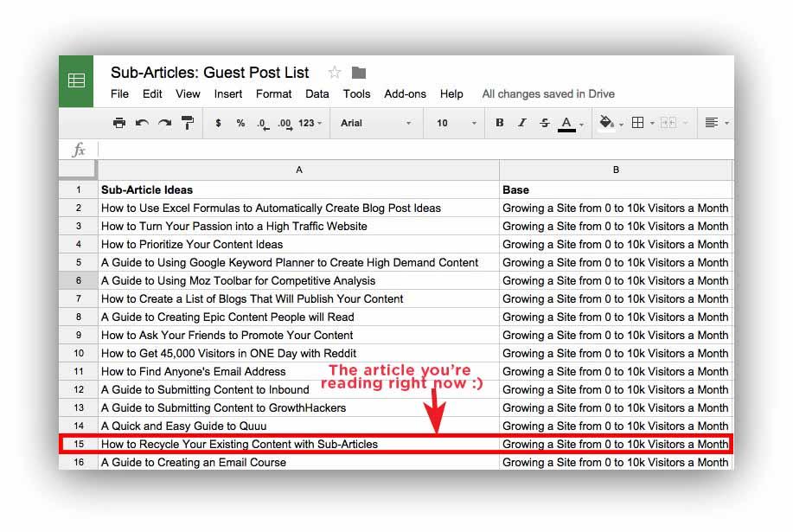The image size is (793, 532).
Task: Toggle Bold formatting
Action: coord(500,122)
